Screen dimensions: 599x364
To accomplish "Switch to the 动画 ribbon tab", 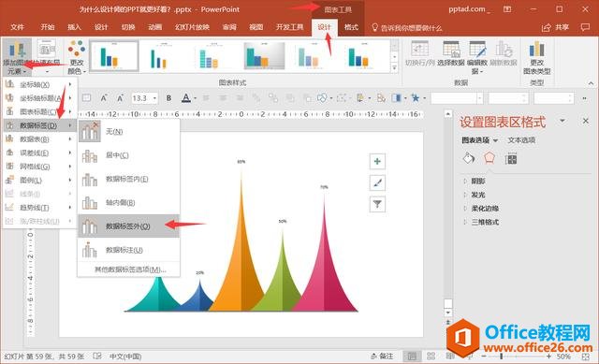I will 154,27.
